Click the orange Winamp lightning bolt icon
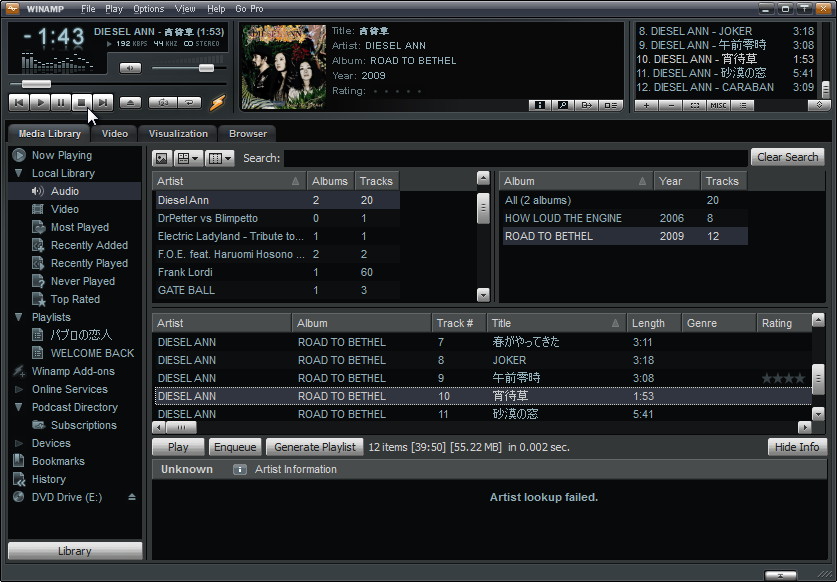 (x=217, y=102)
